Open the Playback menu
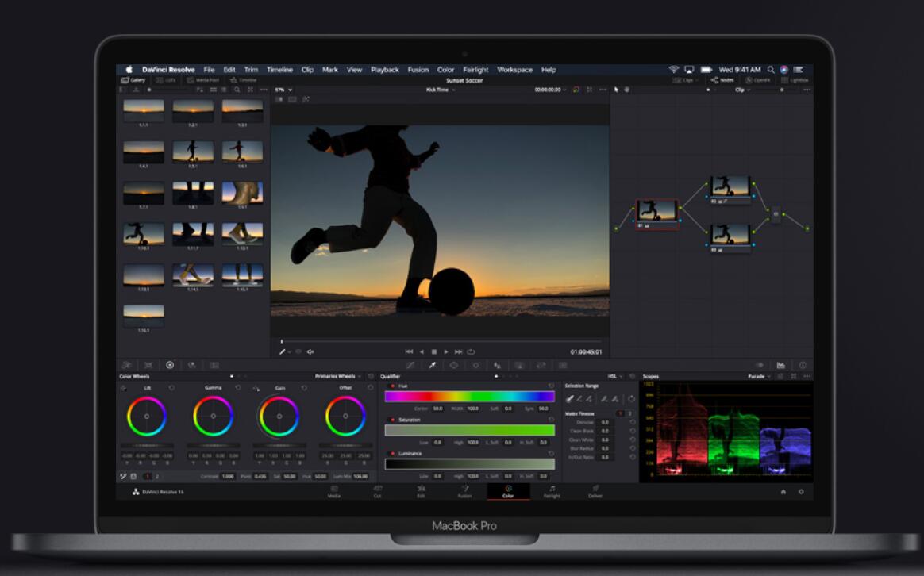924x576 pixels. pos(385,70)
